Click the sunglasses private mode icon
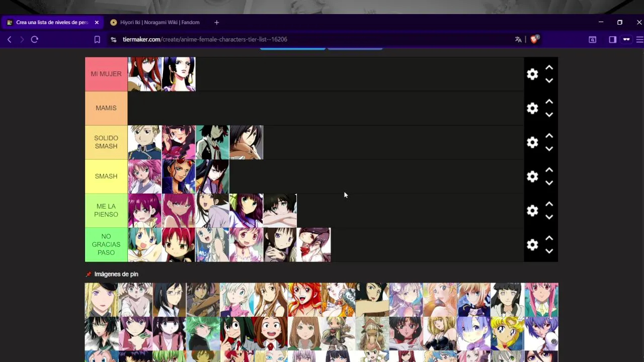Viewport: 644px width, 362px height. click(626, 39)
